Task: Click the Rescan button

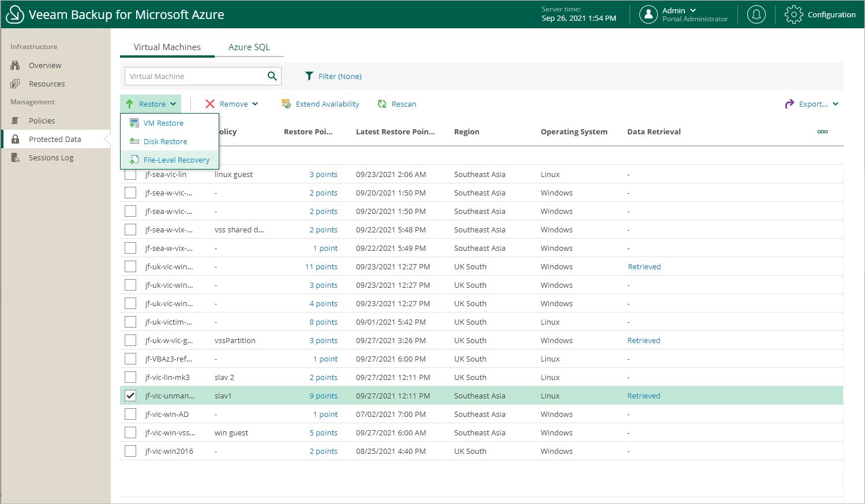Action: (x=397, y=104)
